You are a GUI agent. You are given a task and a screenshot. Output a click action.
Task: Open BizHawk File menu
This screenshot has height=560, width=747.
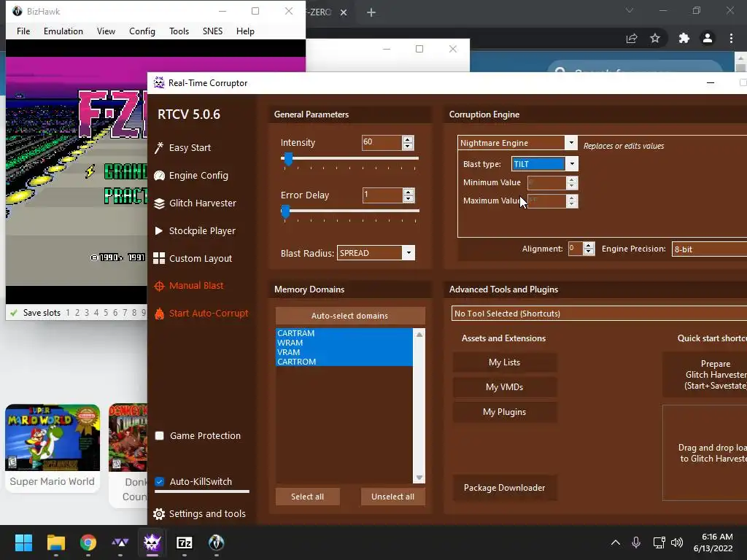pyautogui.click(x=23, y=31)
